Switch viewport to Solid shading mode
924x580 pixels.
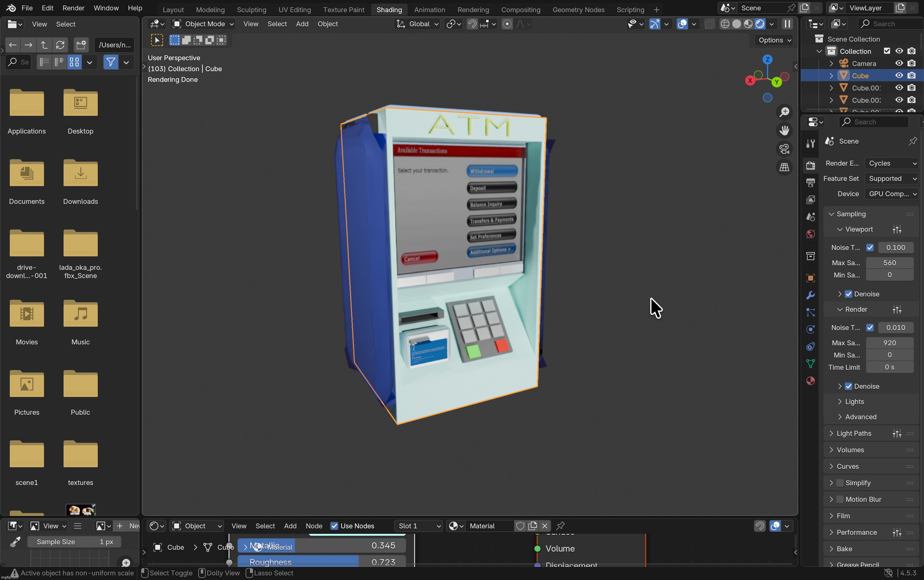pos(737,24)
